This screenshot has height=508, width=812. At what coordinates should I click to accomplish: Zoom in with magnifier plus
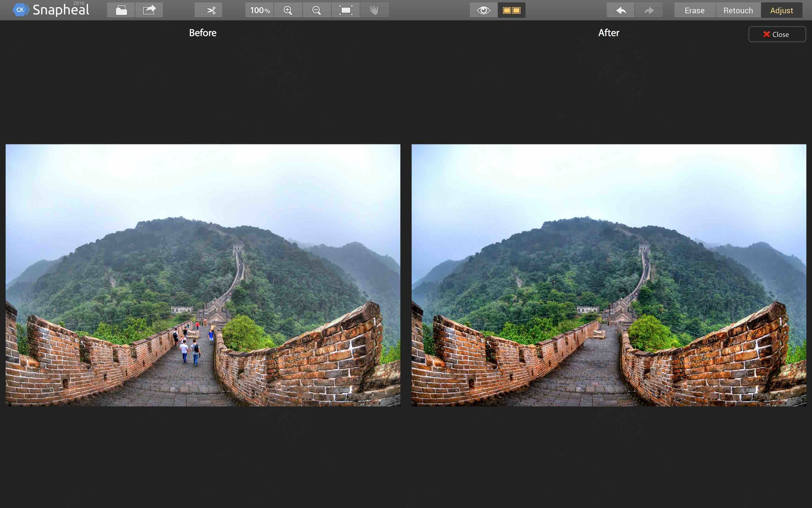288,10
